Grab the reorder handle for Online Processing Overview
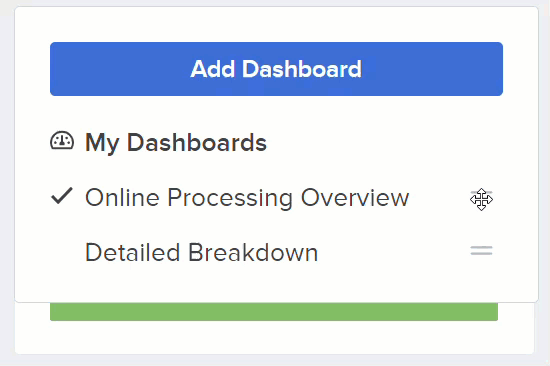This screenshot has height=366, width=550. [x=481, y=197]
